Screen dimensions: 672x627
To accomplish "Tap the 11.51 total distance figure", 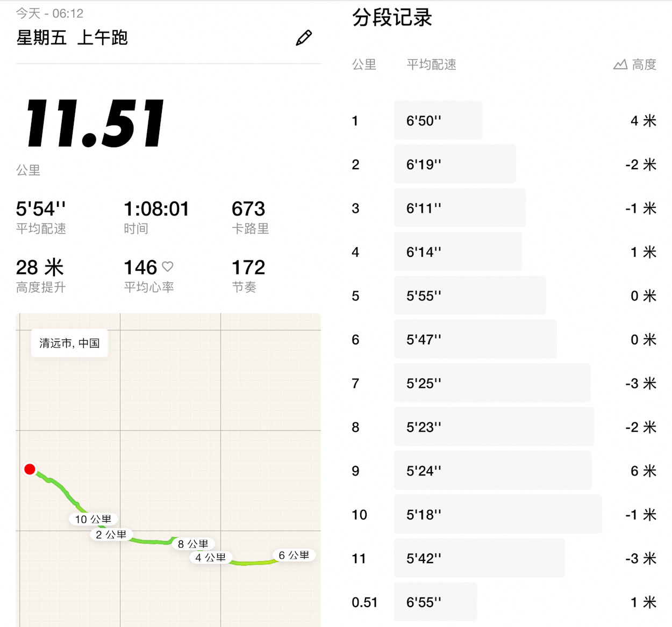I will pyautogui.click(x=95, y=123).
